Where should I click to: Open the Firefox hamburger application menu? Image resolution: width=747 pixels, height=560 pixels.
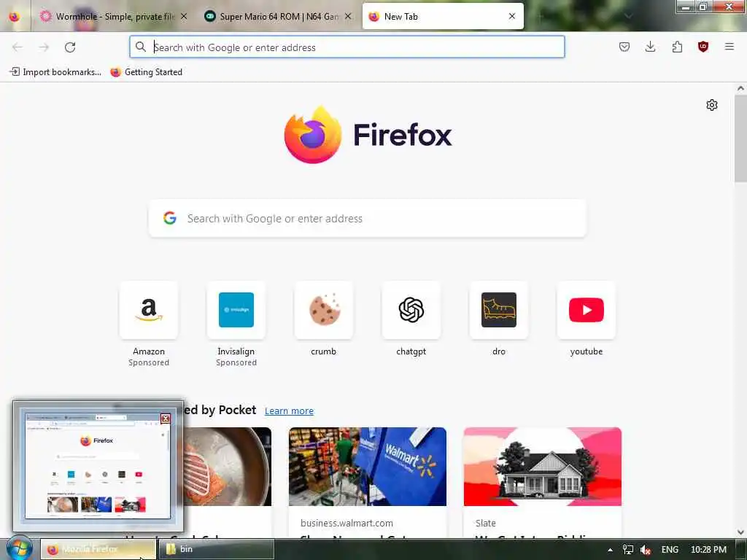[x=729, y=47]
